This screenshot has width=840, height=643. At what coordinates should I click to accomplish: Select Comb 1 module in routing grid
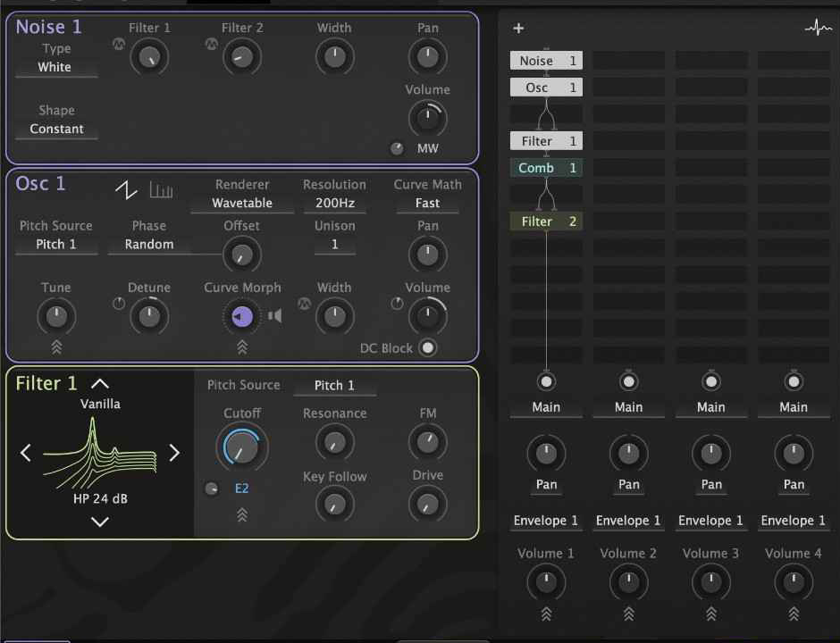tap(546, 168)
